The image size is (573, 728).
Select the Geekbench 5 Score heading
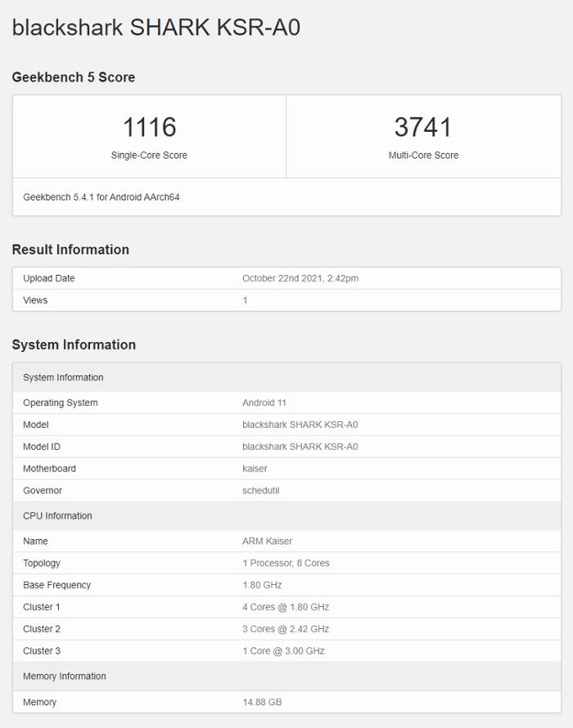tap(74, 77)
